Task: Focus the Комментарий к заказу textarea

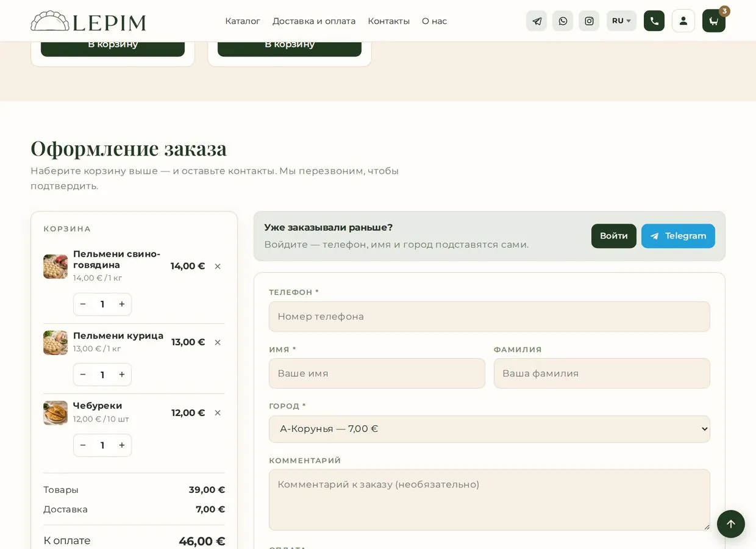Action: point(490,500)
